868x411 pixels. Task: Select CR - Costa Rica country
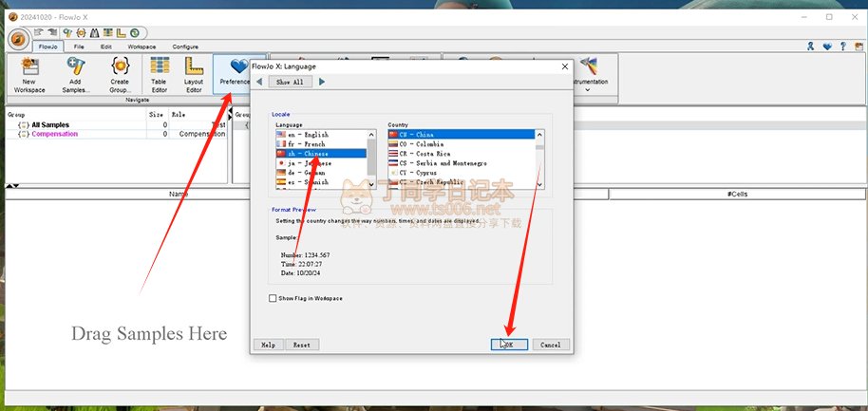tap(462, 153)
